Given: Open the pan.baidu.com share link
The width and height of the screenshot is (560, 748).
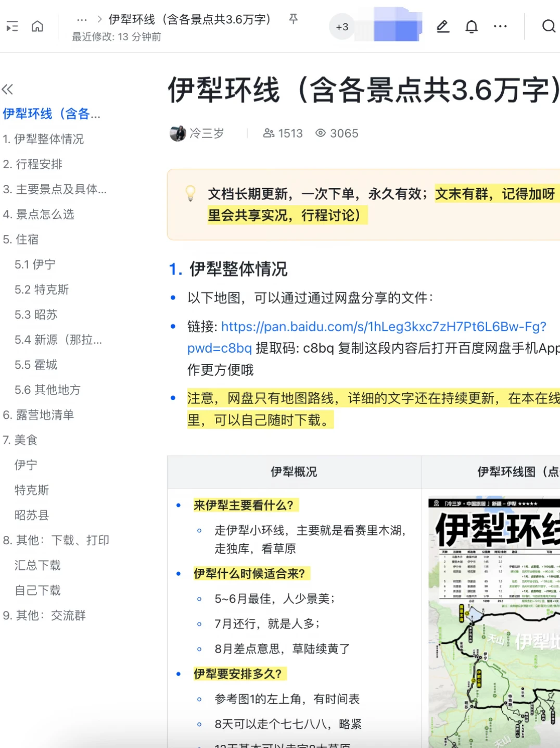Looking at the screenshot, I should pos(384,327).
